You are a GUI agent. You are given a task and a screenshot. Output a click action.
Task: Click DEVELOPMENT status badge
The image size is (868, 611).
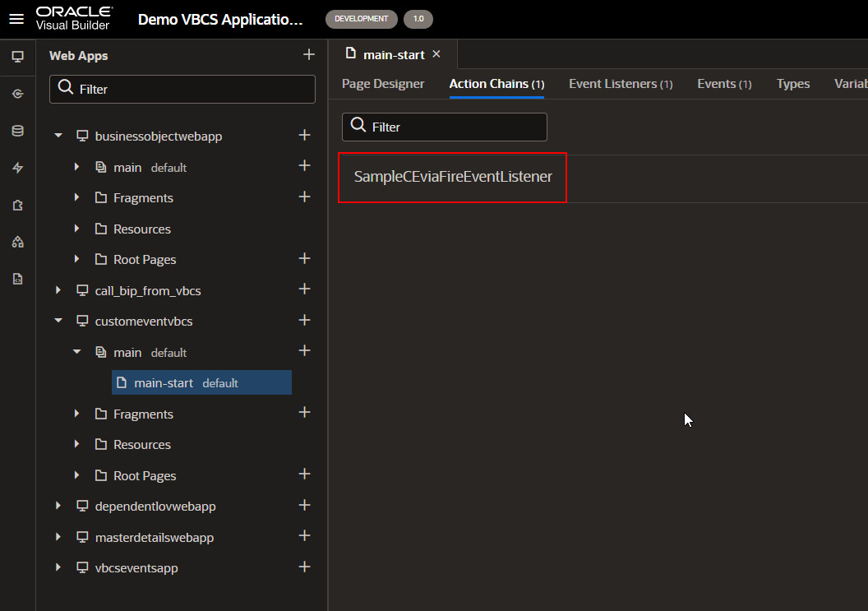coord(361,19)
